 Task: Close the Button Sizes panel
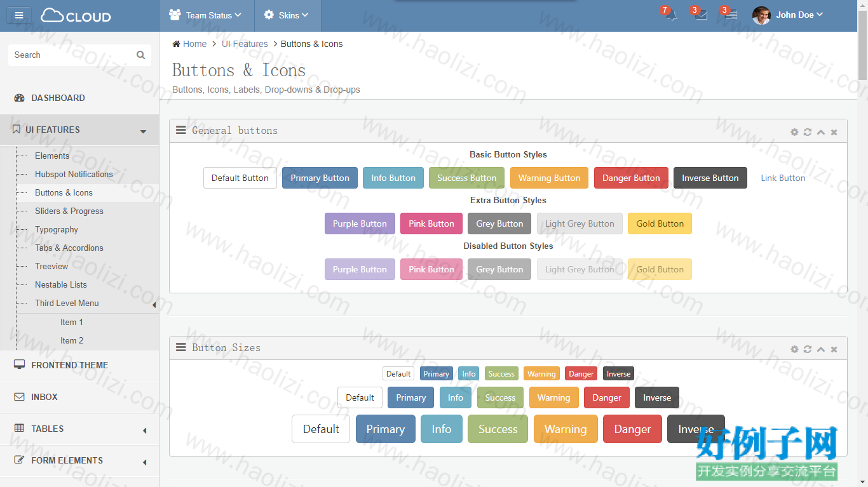point(834,349)
